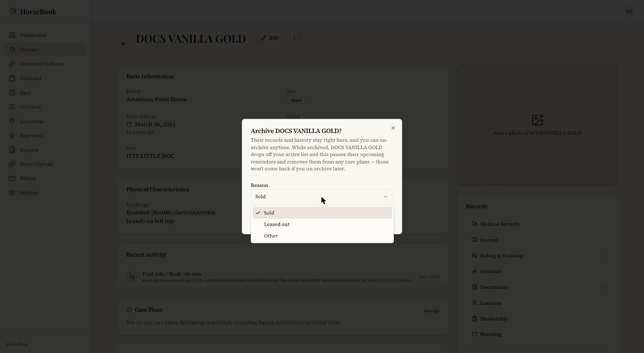The height and width of the screenshot is (353, 644).
Task: Open the Reason dropdown field
Action: 322,196
